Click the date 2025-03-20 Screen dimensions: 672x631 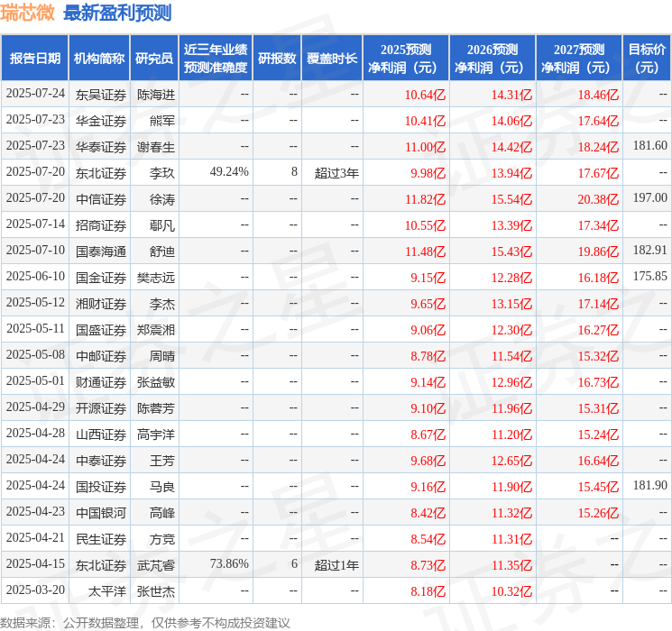pos(35,590)
